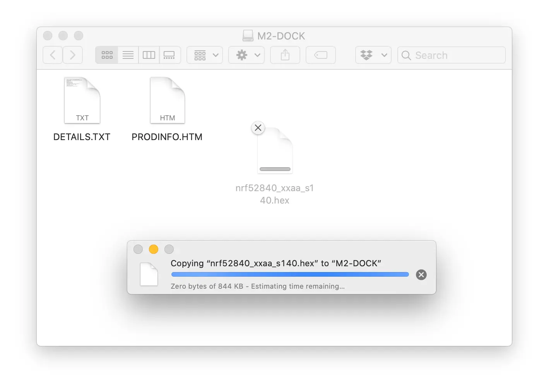549x392 pixels.
Task: Click the Share toolbar button
Action: click(x=285, y=55)
